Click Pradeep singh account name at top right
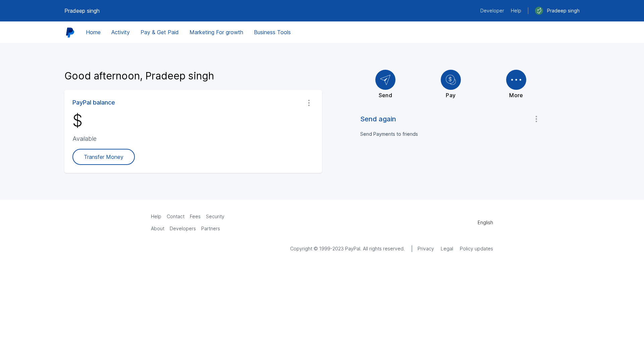 [x=563, y=11]
